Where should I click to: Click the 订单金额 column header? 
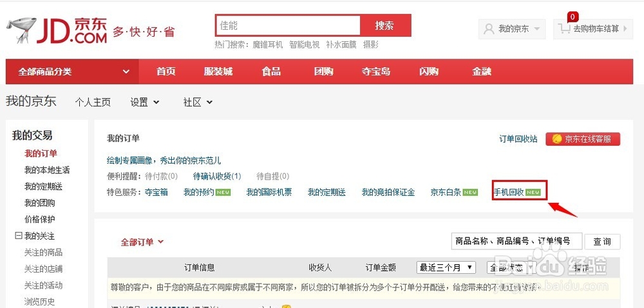click(x=381, y=268)
